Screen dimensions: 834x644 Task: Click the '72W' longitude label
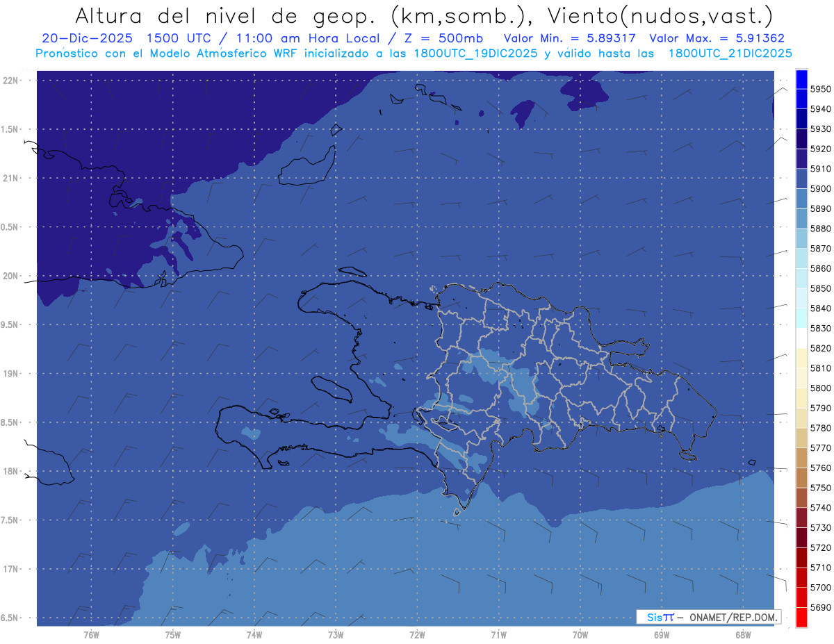coord(417,634)
